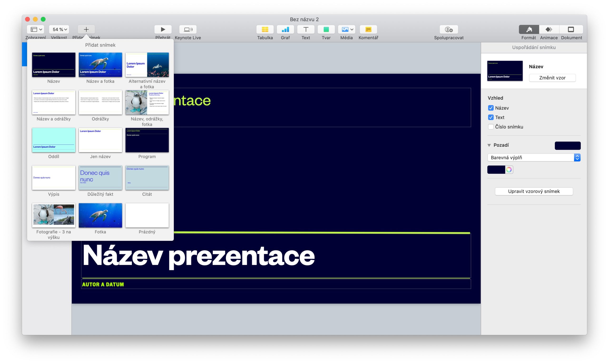Image resolution: width=609 pixels, height=364 pixels.
Task: Click Upravit vzorový snímek button
Action: [534, 191]
